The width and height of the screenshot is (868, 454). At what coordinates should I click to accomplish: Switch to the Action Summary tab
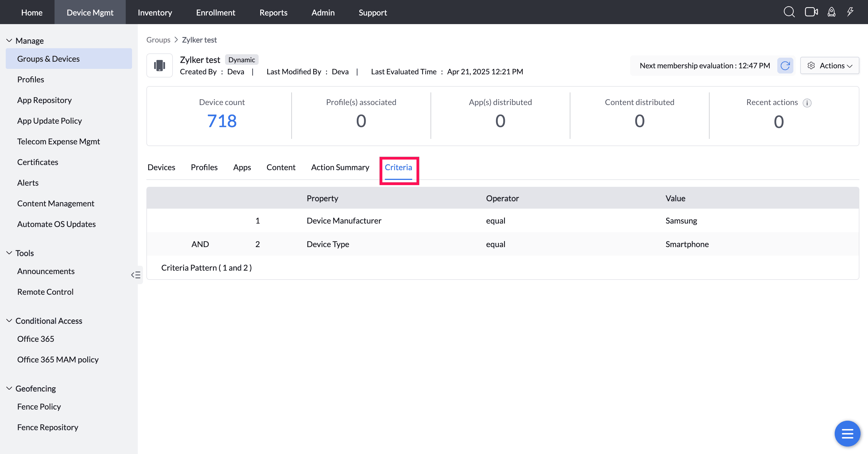click(340, 167)
